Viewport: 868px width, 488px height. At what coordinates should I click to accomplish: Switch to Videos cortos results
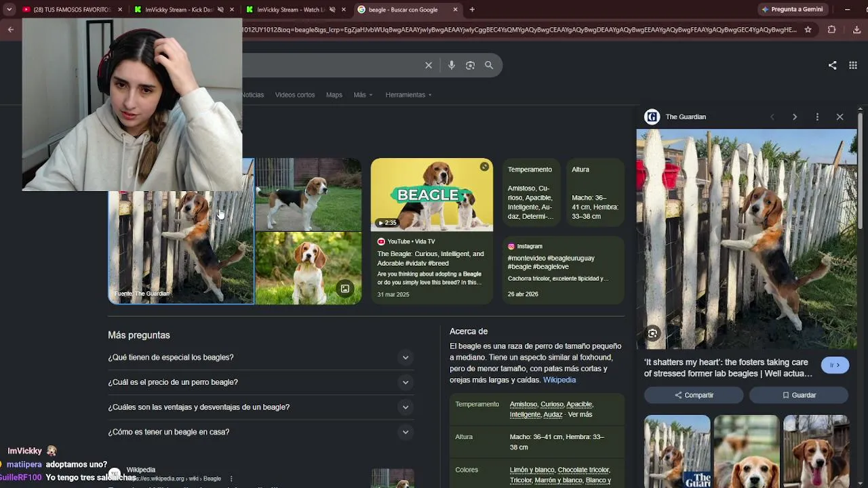(295, 95)
